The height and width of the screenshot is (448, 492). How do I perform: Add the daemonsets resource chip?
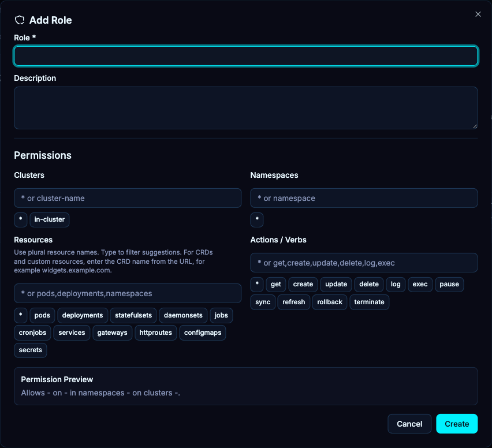pos(183,315)
